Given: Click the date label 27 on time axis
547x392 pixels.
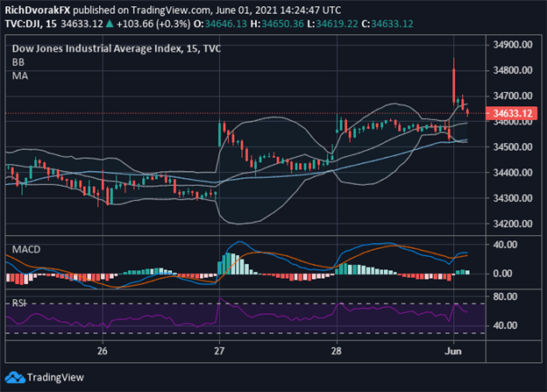Looking at the screenshot, I should pos(219,351).
